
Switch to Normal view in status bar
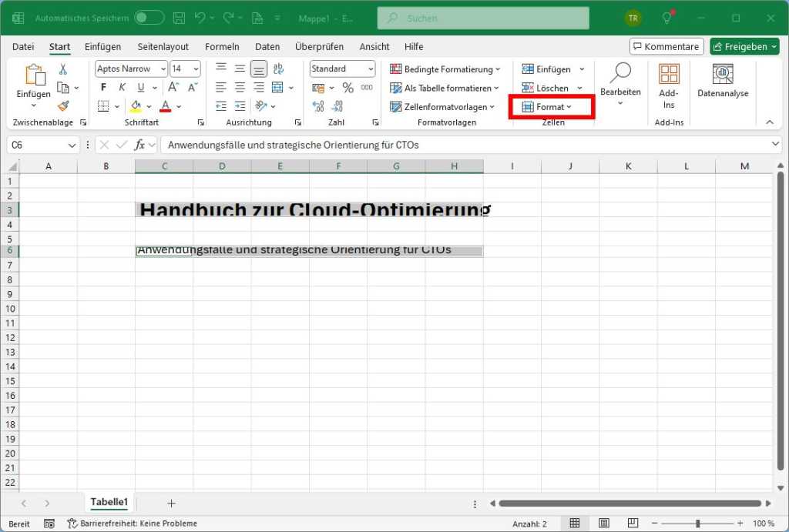(x=574, y=524)
